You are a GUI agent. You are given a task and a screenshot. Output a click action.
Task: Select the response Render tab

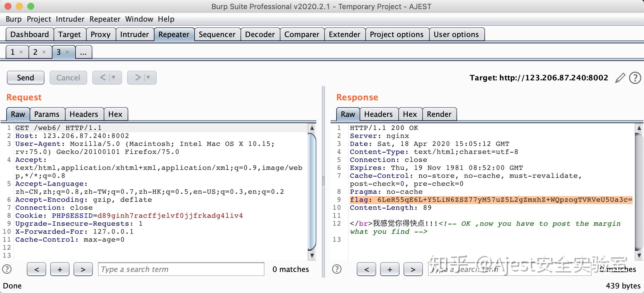(439, 114)
